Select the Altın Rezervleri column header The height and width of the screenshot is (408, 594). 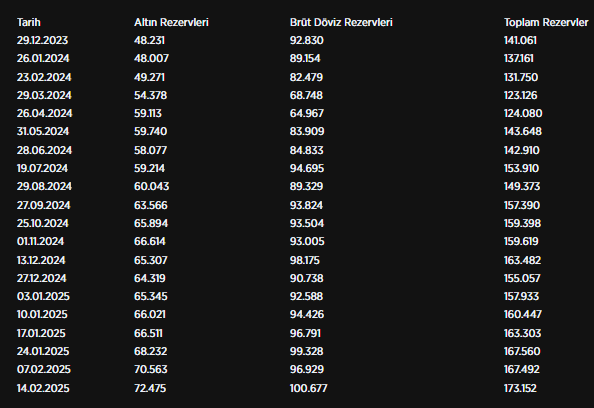pyautogui.click(x=171, y=22)
